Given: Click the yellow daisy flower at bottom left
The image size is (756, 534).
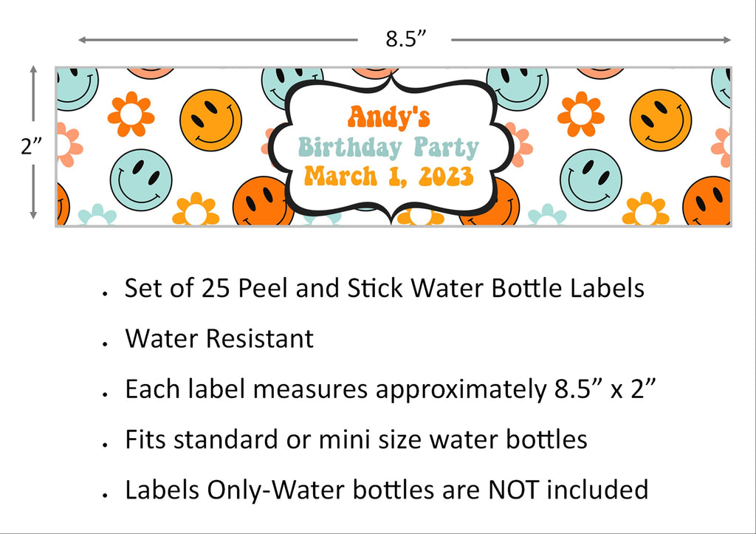Looking at the screenshot, I should click(x=195, y=209).
